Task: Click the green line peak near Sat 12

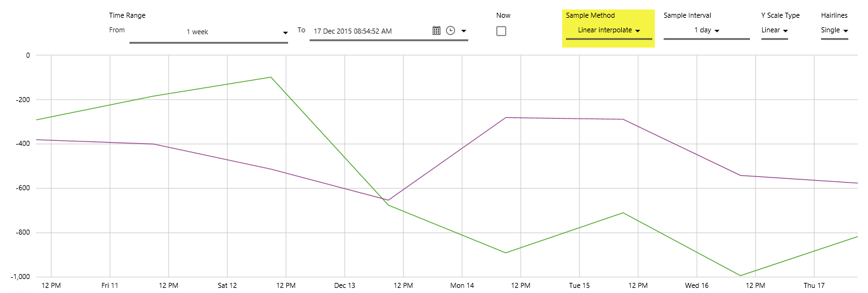Action: tap(271, 77)
